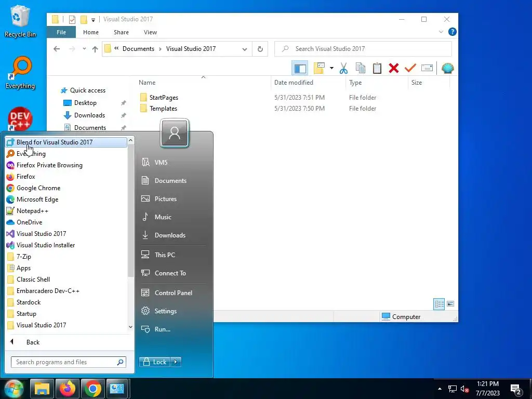The height and width of the screenshot is (399, 532).
Task: Click the checkmark properties icon in title bar
Action: 72,20
